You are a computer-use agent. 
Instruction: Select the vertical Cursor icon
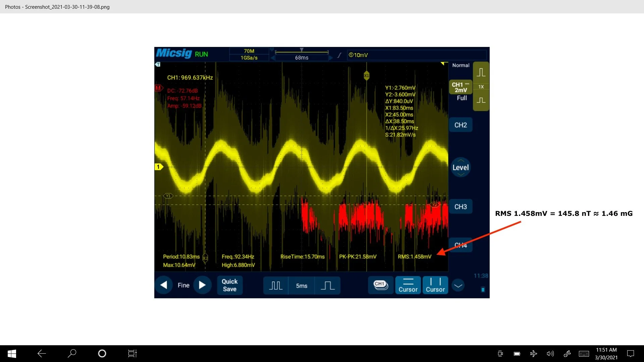tap(435, 285)
